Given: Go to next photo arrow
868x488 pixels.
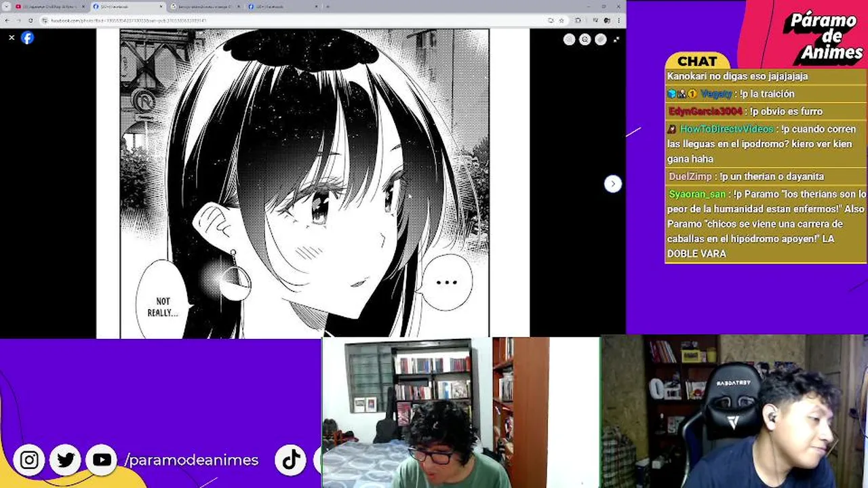Looking at the screenshot, I should point(612,184).
